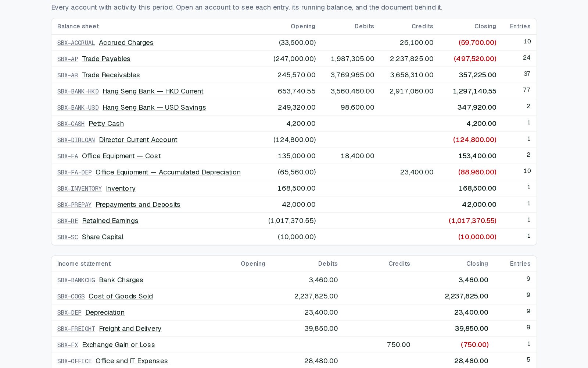Open Office Equipment — Cost account
Image resolution: width=588 pixels, height=368 pixels.
pos(121,156)
